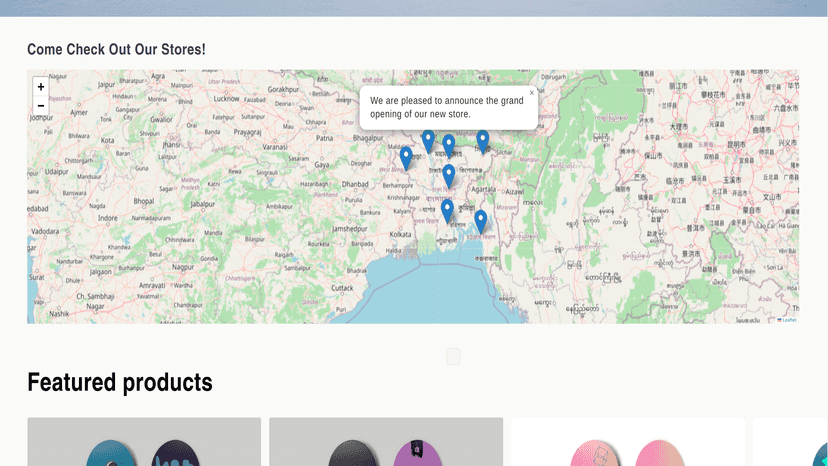828x466 pixels.
Task: Open the blue and dark disc product
Action: pyautogui.click(x=144, y=442)
